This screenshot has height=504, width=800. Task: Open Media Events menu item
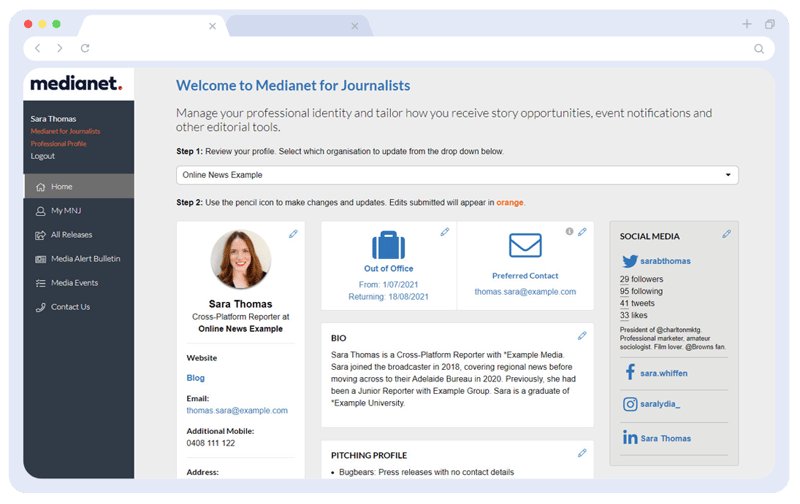click(79, 283)
